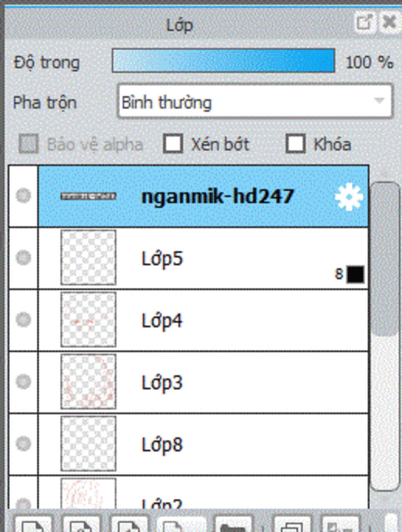Image resolution: width=402 pixels, height=532 pixels.
Task: Hide the Lớp5 layer
Action: pos(23,258)
